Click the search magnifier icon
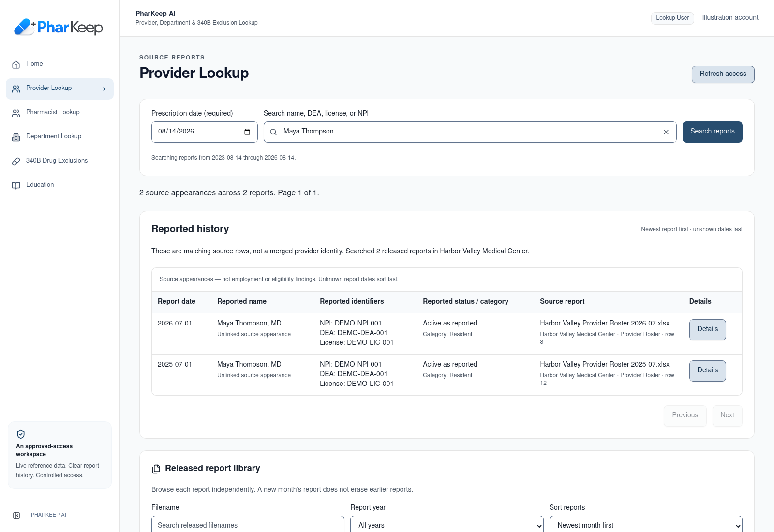774x532 pixels. pos(273,132)
